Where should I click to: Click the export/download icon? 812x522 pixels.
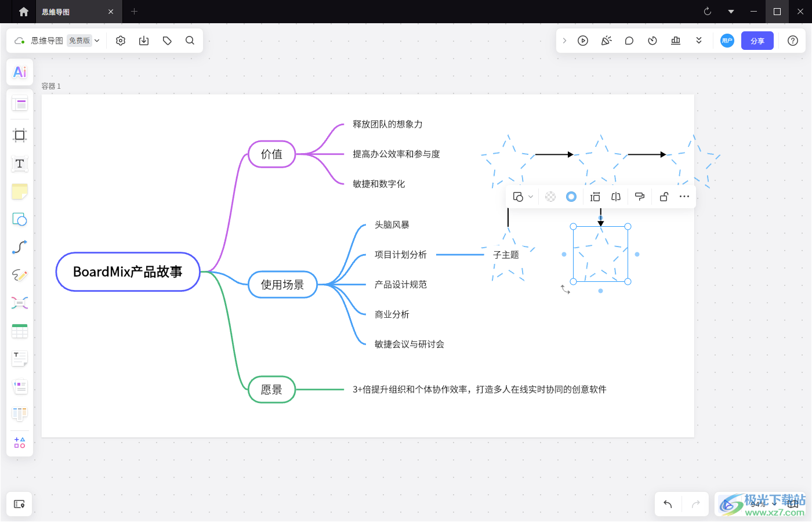pos(144,41)
